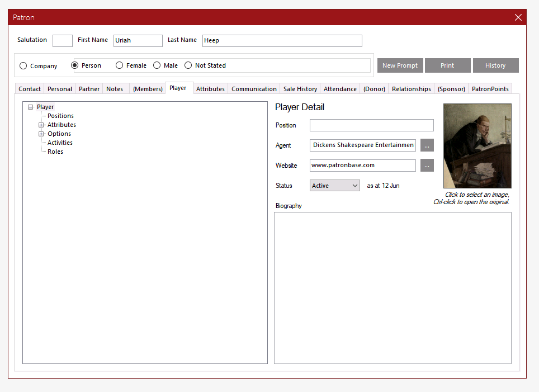Click the Last Name field containing Heep
Screen dimensions: 539x392
pos(282,41)
